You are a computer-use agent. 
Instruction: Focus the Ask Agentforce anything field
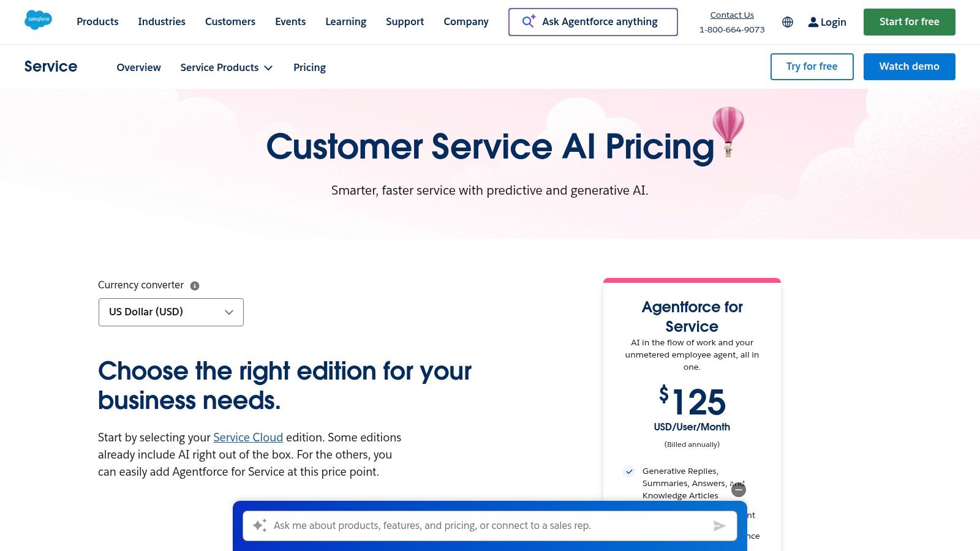[x=600, y=21]
